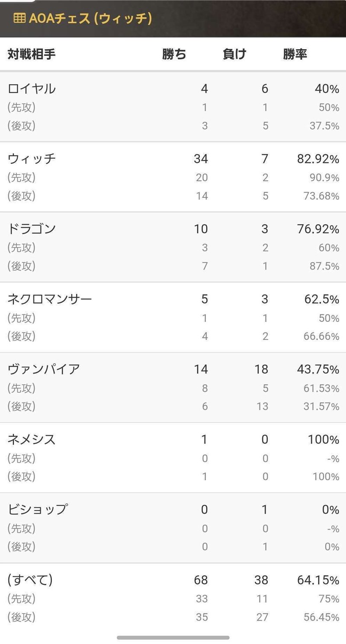Screen dimensions: 346x644
Task: Select the (先攻) sub-row under ロイヤル
Action: 22,108
